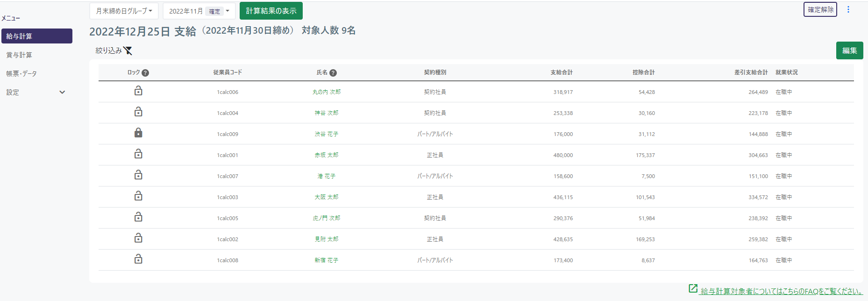Image resolution: width=868 pixels, height=301 pixels.
Task: Click the green 編集 button
Action: (x=849, y=50)
